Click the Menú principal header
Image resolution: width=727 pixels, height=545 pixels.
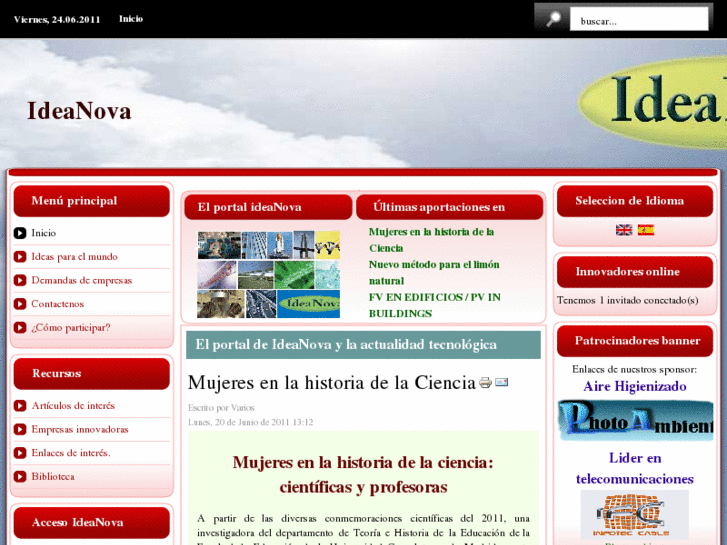tap(92, 201)
